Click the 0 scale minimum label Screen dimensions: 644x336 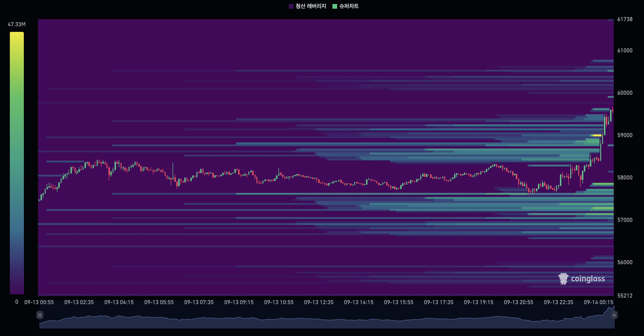click(x=17, y=302)
